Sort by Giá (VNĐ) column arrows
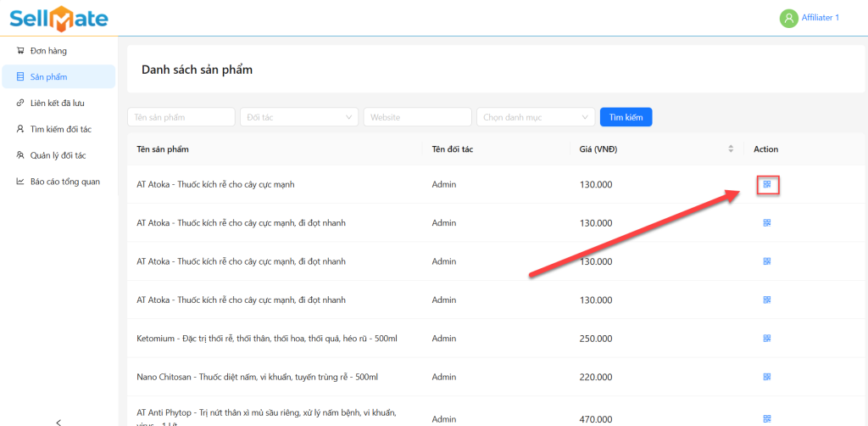Image resolution: width=868 pixels, height=426 pixels. click(731, 149)
